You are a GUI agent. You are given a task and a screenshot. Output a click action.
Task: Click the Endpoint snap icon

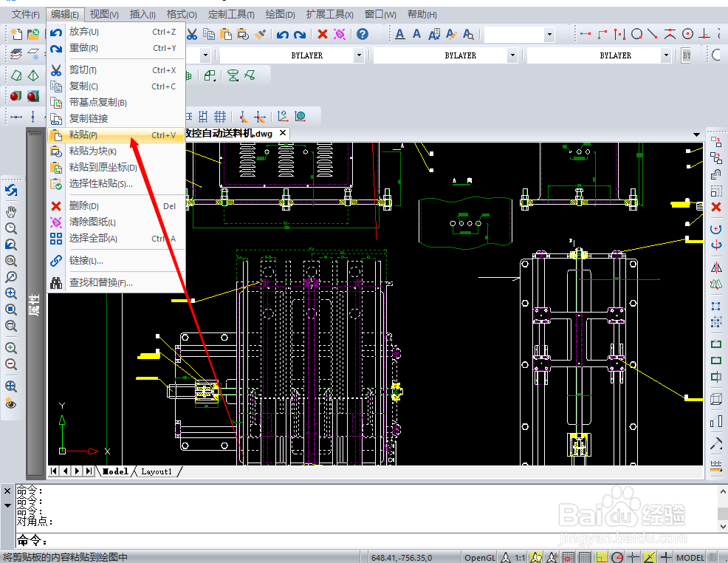click(x=586, y=34)
